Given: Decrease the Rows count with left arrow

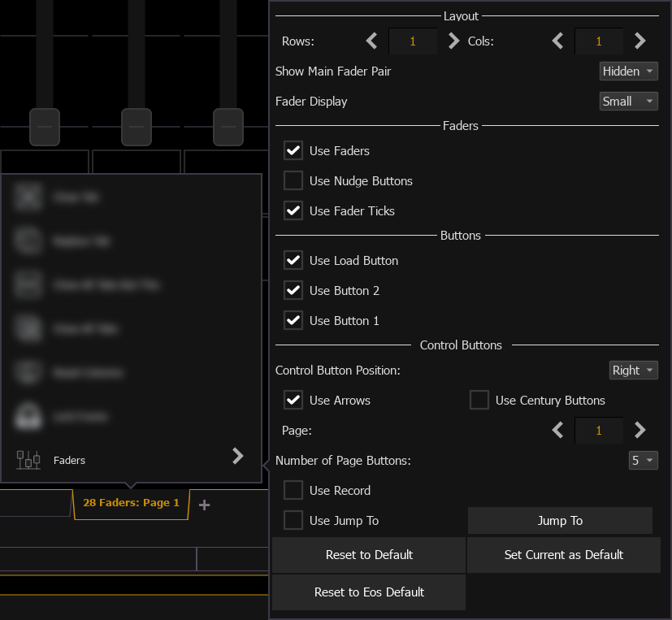Looking at the screenshot, I should click(x=371, y=41).
